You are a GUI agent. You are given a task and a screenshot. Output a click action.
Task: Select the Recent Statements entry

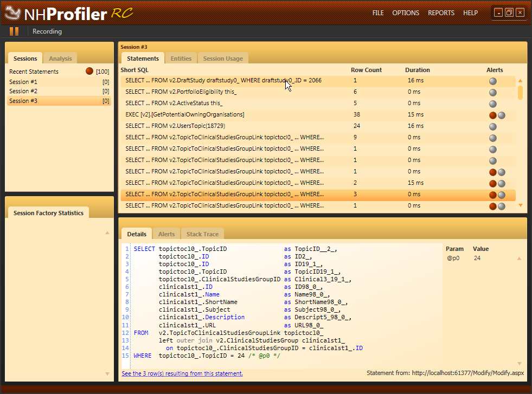click(x=34, y=72)
